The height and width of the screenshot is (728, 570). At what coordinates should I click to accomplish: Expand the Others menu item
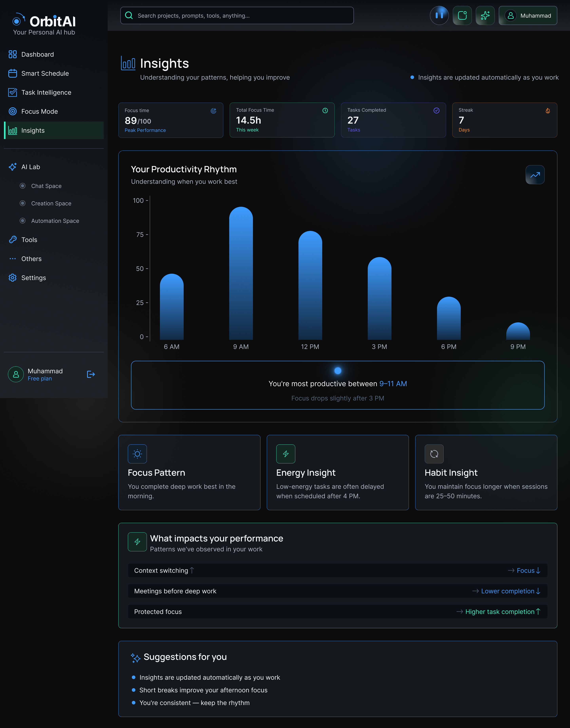pos(31,259)
